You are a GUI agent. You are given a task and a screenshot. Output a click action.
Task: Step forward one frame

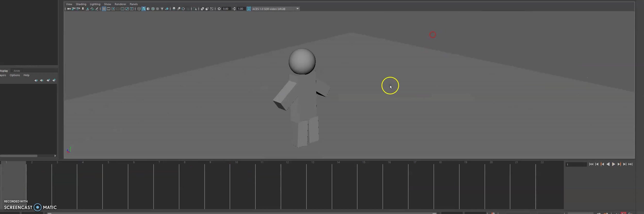click(625, 164)
